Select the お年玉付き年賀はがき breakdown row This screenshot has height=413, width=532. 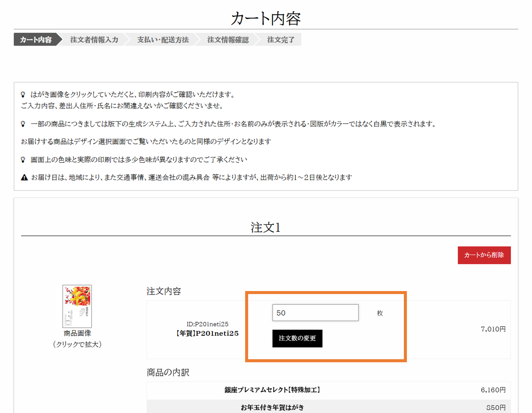pyautogui.click(x=272, y=407)
